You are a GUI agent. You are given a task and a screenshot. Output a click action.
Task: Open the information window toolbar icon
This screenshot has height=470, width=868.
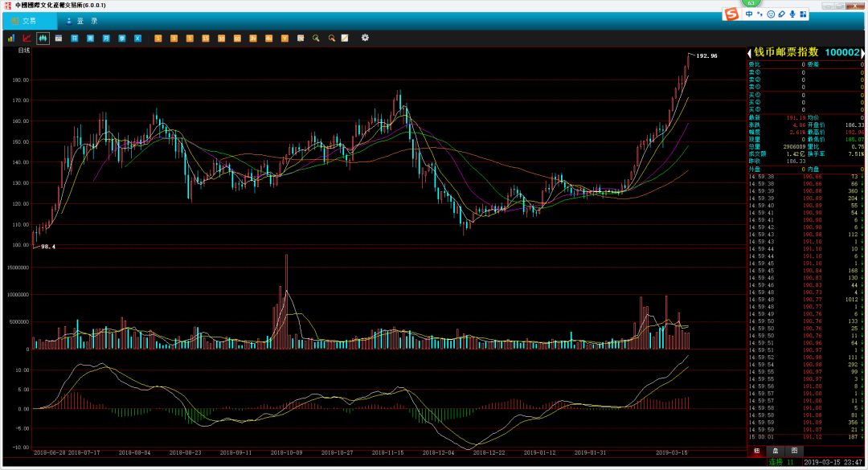point(58,39)
